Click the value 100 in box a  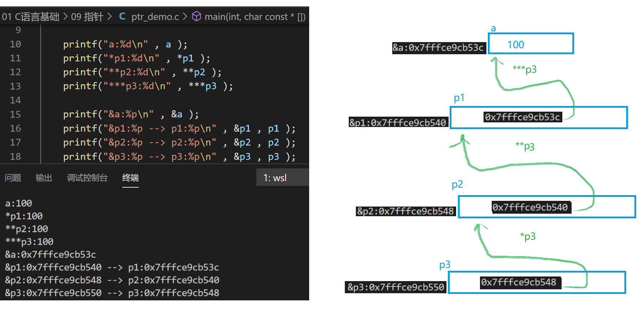516,45
